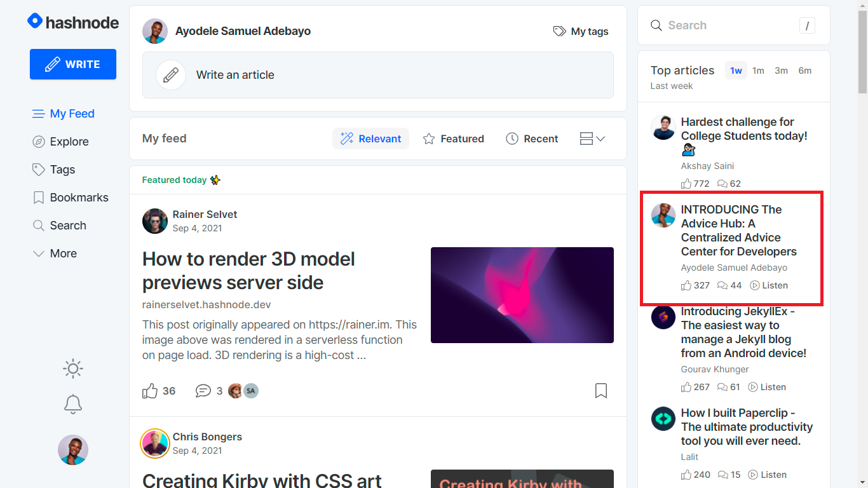
Task: Select the 1m top articles filter
Action: point(758,71)
